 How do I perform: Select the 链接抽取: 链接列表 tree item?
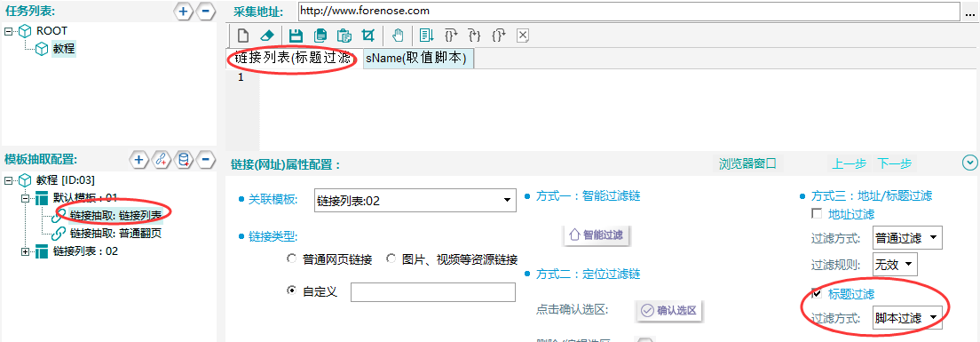(115, 215)
